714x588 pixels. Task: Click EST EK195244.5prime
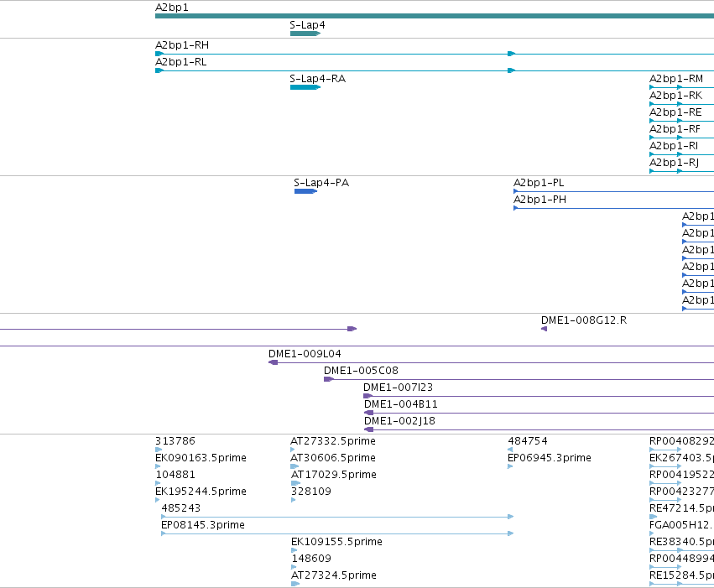[x=158, y=500]
